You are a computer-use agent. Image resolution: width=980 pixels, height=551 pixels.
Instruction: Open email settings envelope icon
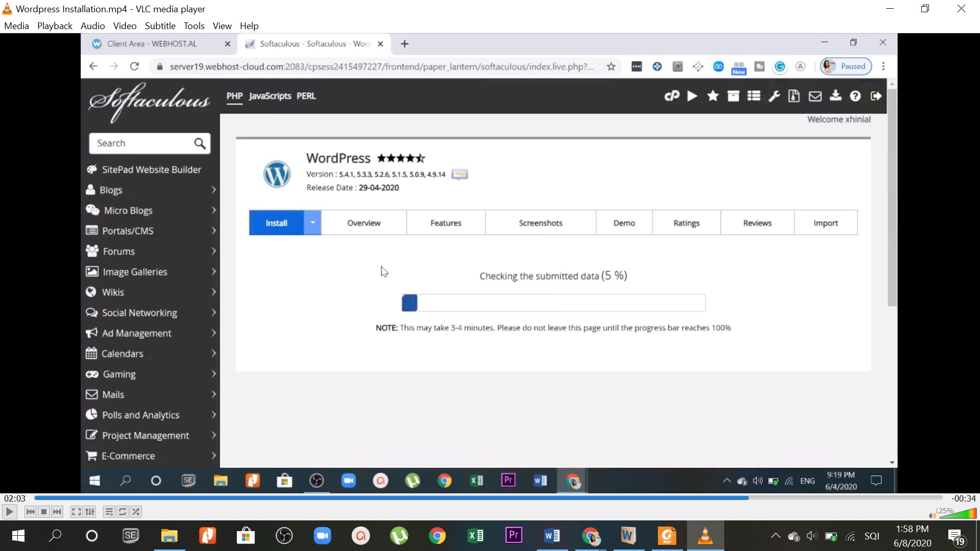[x=815, y=96]
